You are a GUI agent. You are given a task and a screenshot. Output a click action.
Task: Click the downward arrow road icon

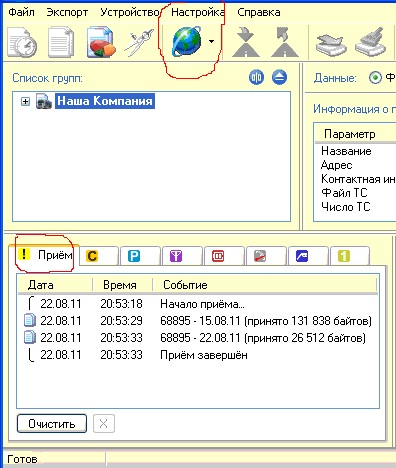246,42
